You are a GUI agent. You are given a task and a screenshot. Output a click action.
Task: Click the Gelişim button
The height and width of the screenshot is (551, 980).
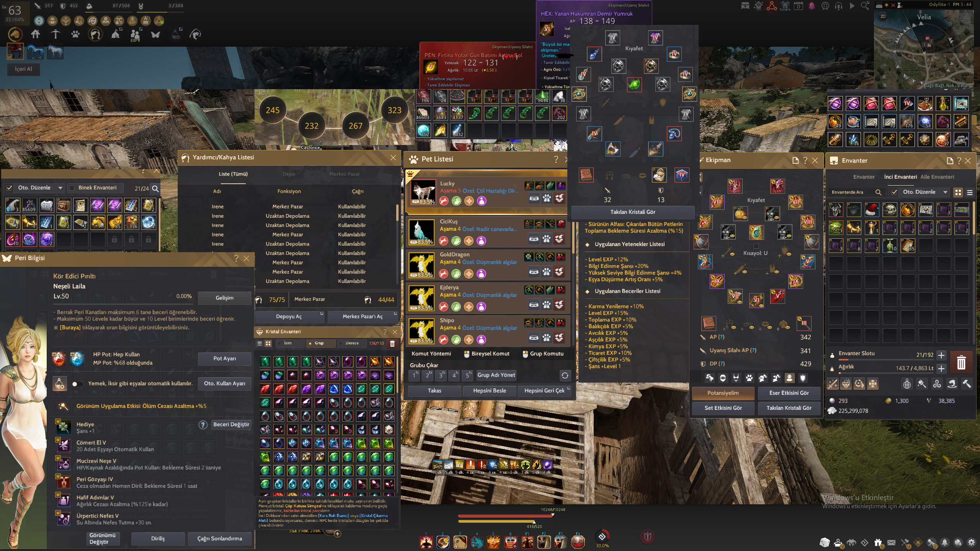coord(224,298)
